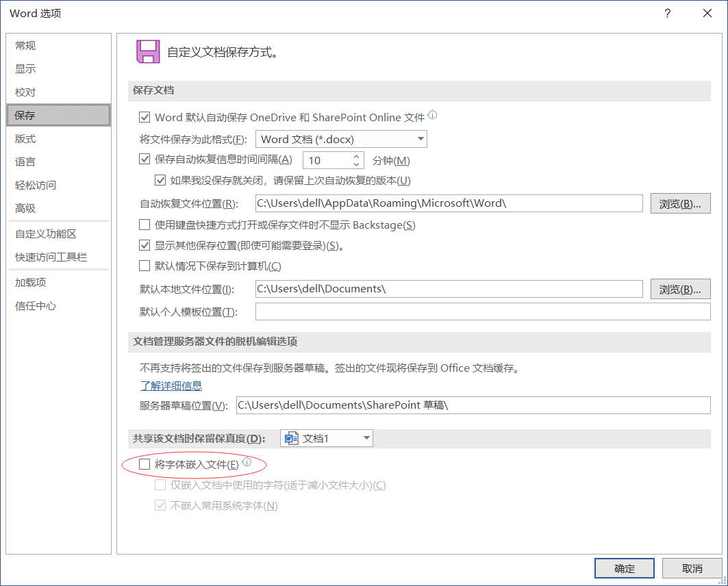Click the 自动恢复文件位置 path field
The width and height of the screenshot is (728, 586).
[449, 203]
